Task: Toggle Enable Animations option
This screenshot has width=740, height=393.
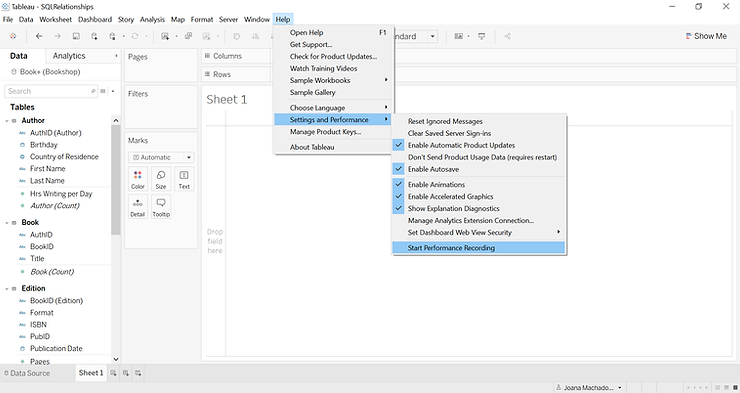Action: click(479, 184)
